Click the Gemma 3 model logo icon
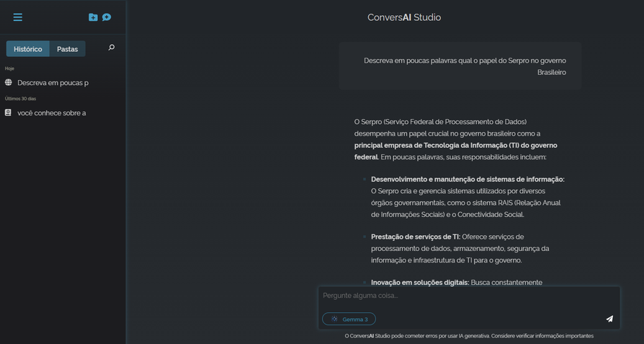The image size is (644, 344). [x=334, y=319]
